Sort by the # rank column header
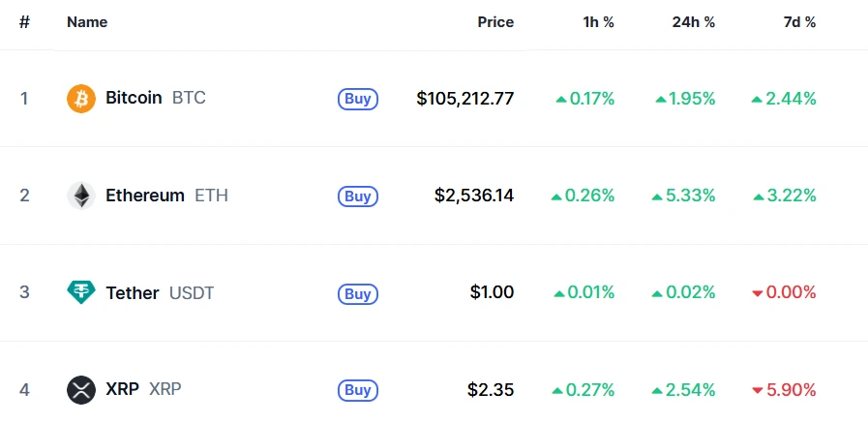This screenshot has height=423, width=868. [x=24, y=22]
